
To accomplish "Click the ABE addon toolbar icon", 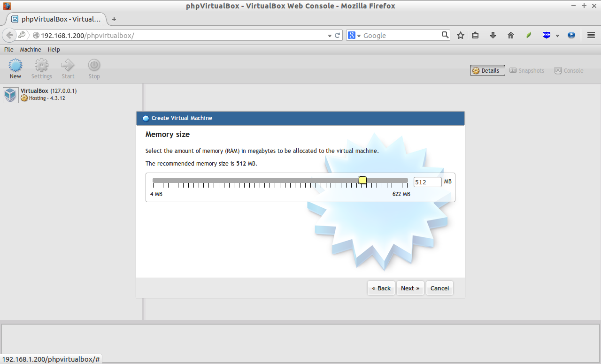I will pyautogui.click(x=547, y=35).
